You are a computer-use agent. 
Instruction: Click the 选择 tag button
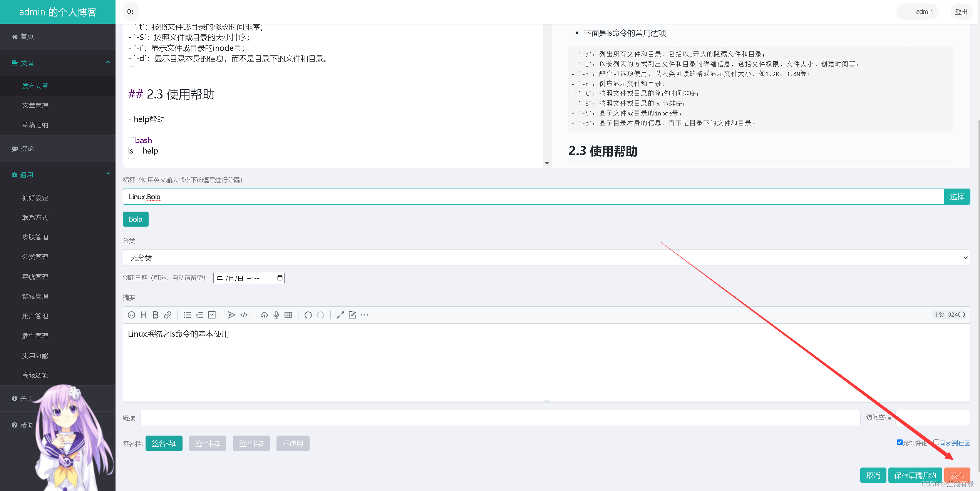(x=957, y=197)
